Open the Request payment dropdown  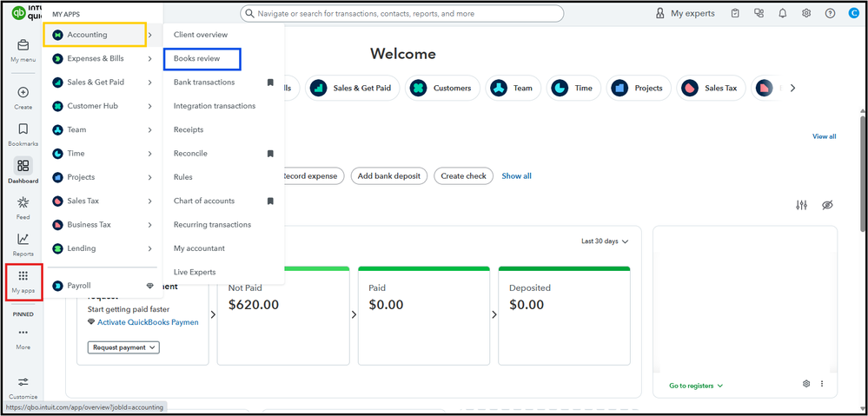click(123, 348)
